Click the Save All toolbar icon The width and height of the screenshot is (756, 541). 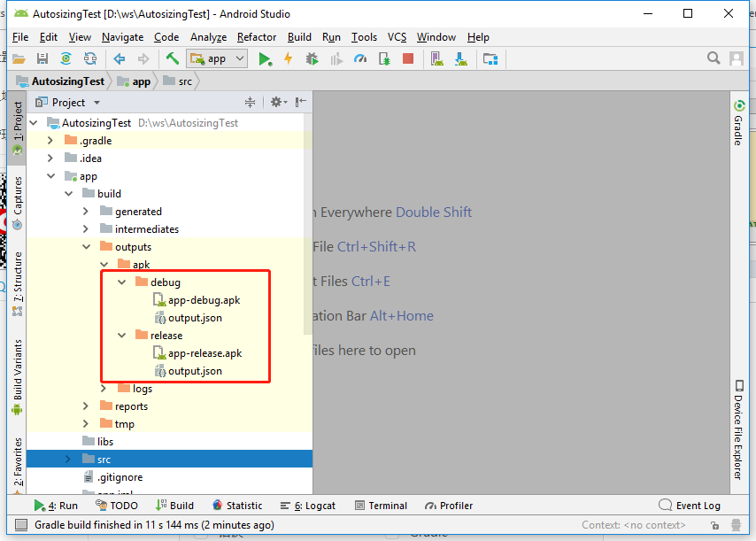[42, 58]
